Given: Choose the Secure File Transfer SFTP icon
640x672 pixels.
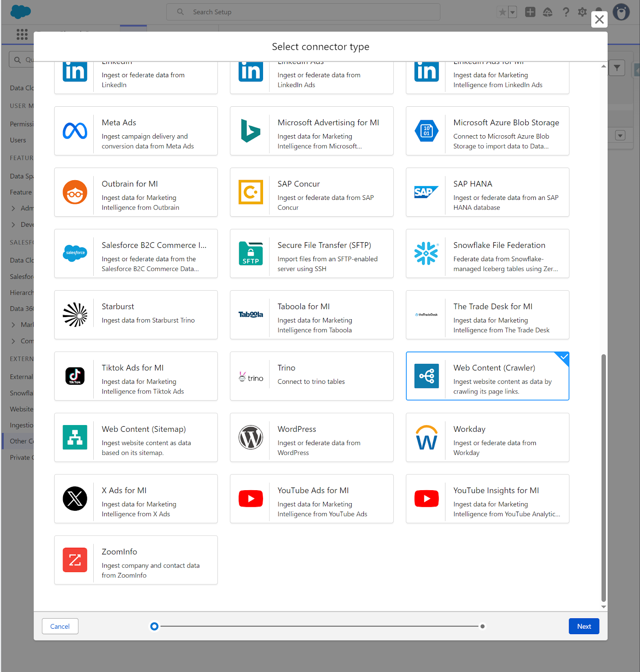Looking at the screenshot, I should 251,254.
